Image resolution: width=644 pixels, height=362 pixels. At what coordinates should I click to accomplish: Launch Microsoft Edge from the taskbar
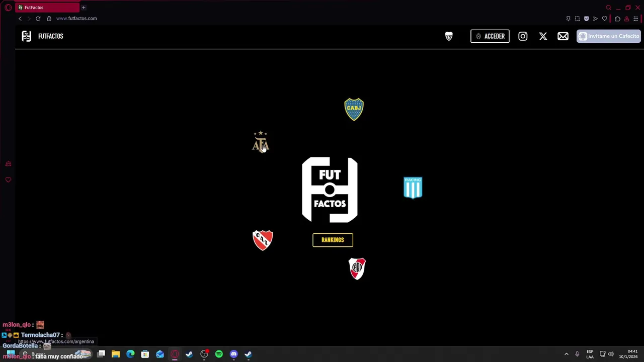pos(130,354)
